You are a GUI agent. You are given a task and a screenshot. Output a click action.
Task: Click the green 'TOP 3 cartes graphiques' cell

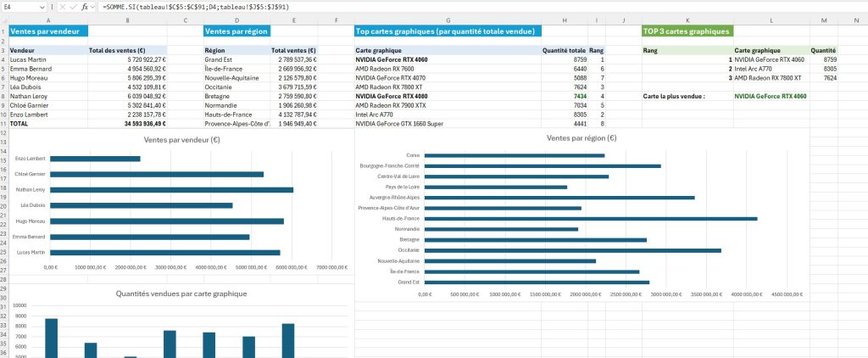(x=687, y=31)
